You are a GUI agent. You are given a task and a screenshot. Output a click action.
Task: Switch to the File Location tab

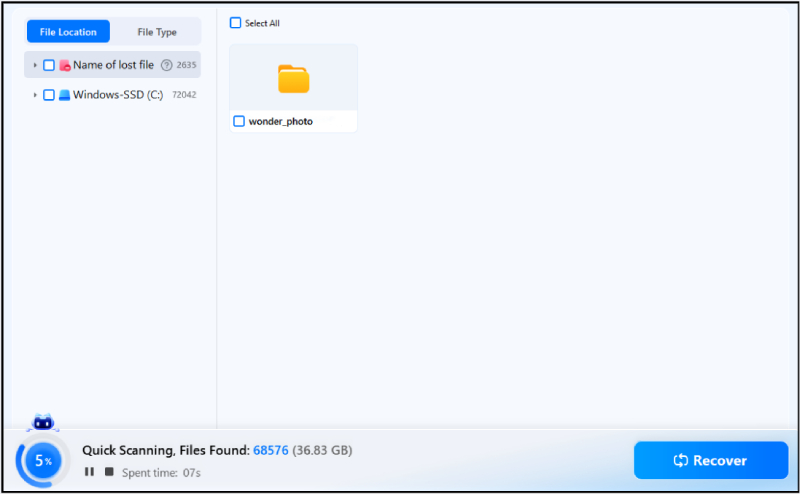(x=68, y=32)
